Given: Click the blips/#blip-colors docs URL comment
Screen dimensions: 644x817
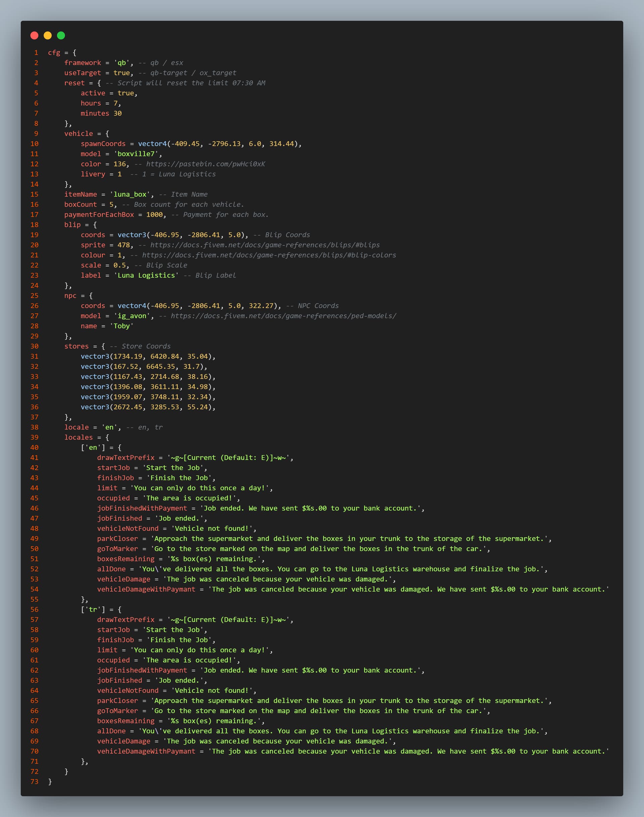Looking at the screenshot, I should click(x=263, y=255).
